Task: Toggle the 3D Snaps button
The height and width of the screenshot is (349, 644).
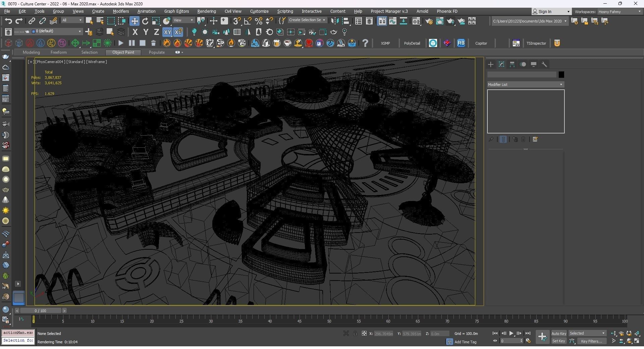Action: point(237,21)
